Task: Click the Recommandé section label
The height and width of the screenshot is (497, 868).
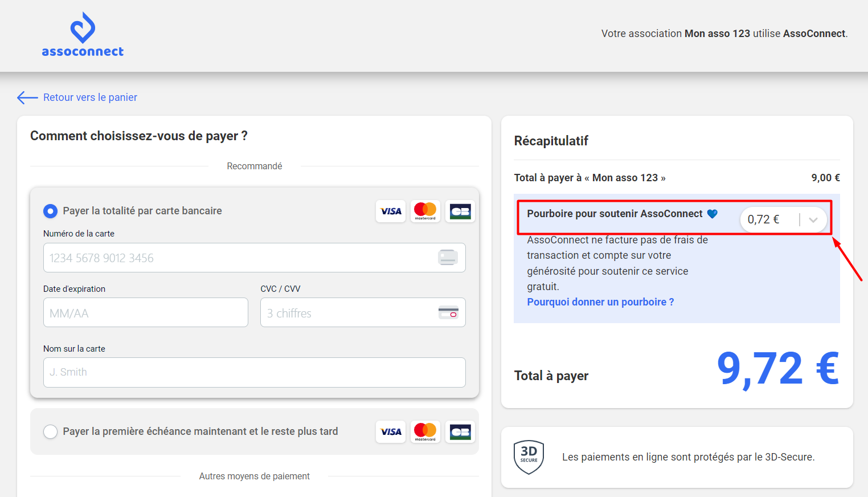Action: [255, 166]
